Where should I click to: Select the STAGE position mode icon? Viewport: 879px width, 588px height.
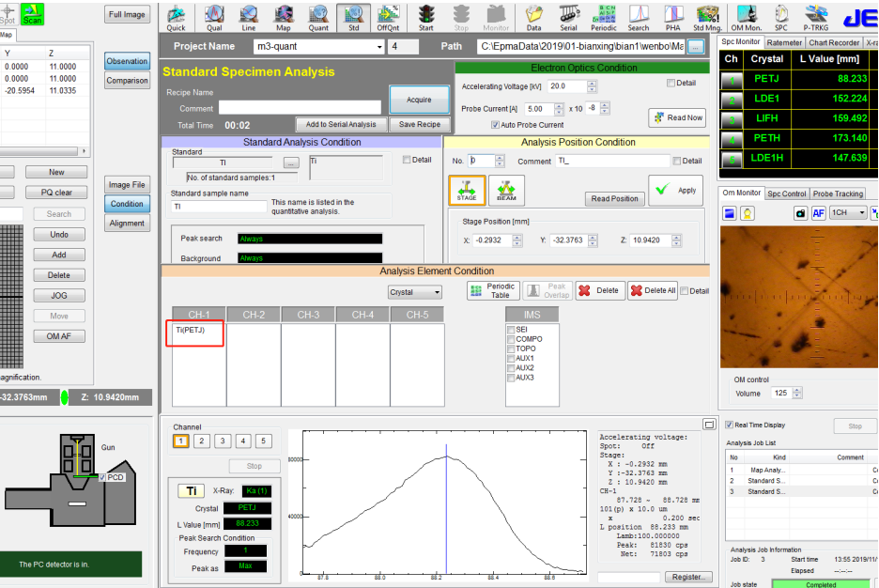coord(467,190)
